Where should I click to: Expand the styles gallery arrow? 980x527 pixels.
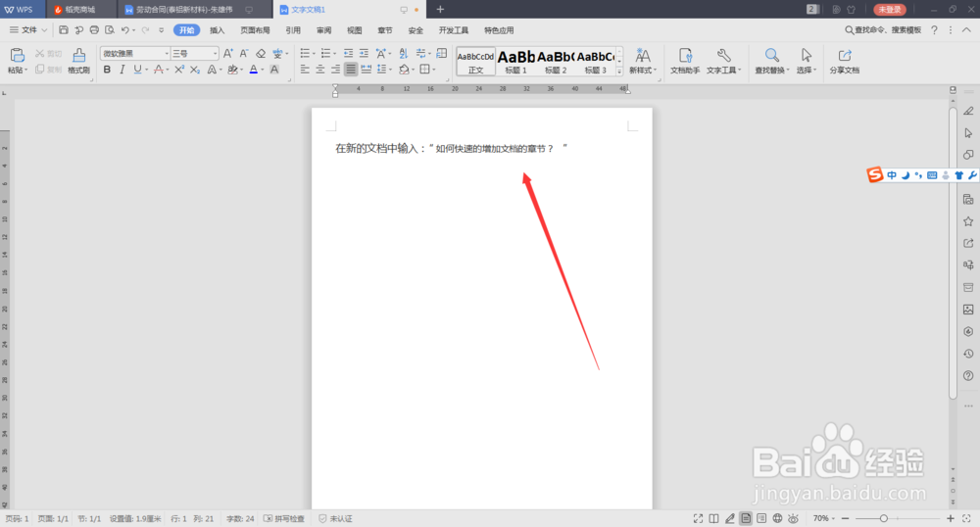(x=619, y=72)
